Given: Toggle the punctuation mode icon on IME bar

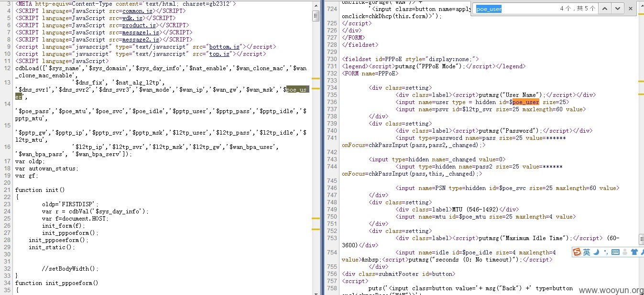Looking at the screenshot, I should 606,252.
